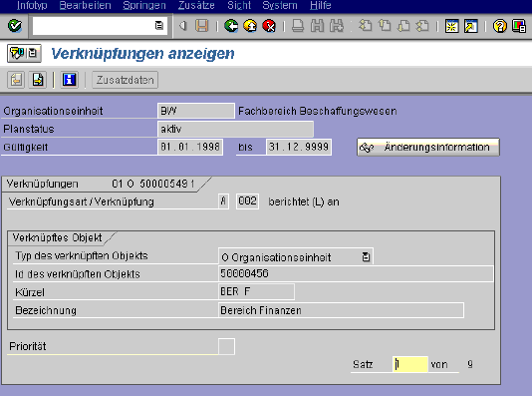Click the Create shortcut icon
The image size is (532, 396).
coord(471,26)
